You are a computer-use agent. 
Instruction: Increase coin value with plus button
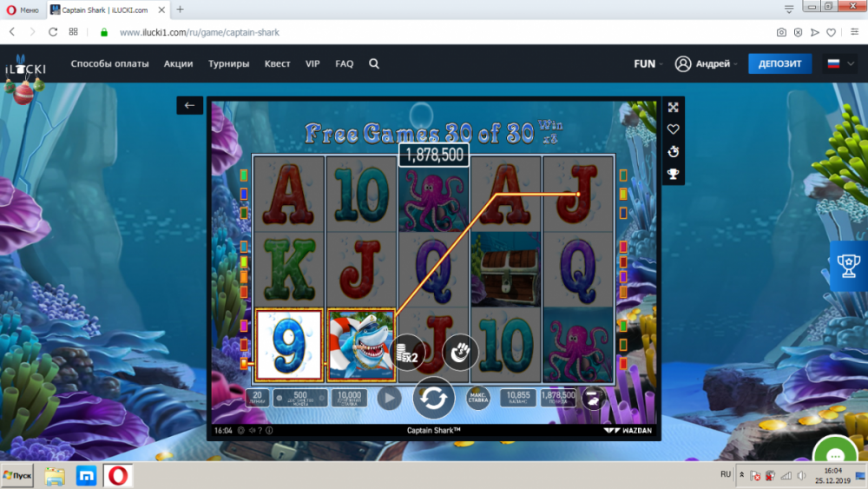(x=322, y=398)
